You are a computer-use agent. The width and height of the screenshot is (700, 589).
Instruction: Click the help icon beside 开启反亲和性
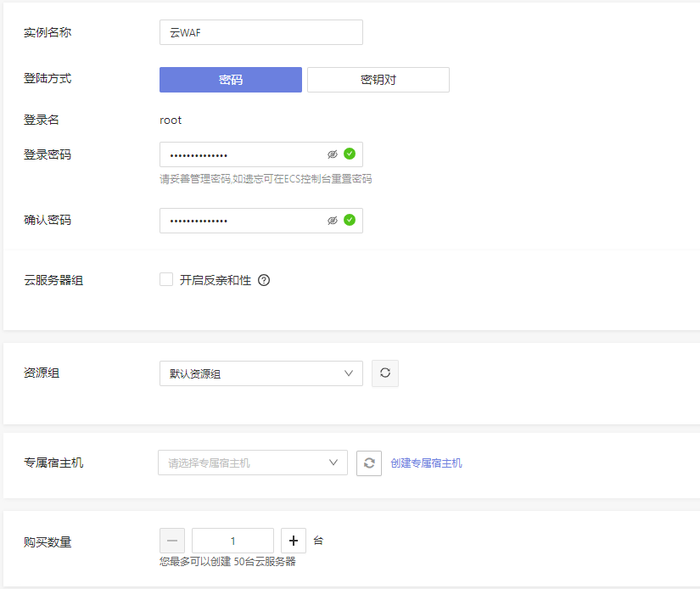click(x=264, y=280)
